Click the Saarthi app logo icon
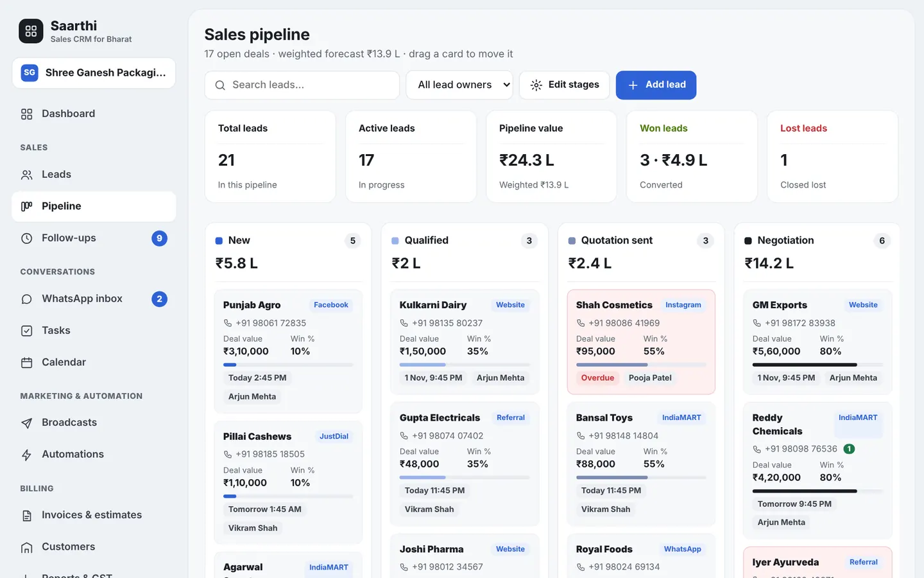Viewport: 924px width, 578px height. pos(31,31)
